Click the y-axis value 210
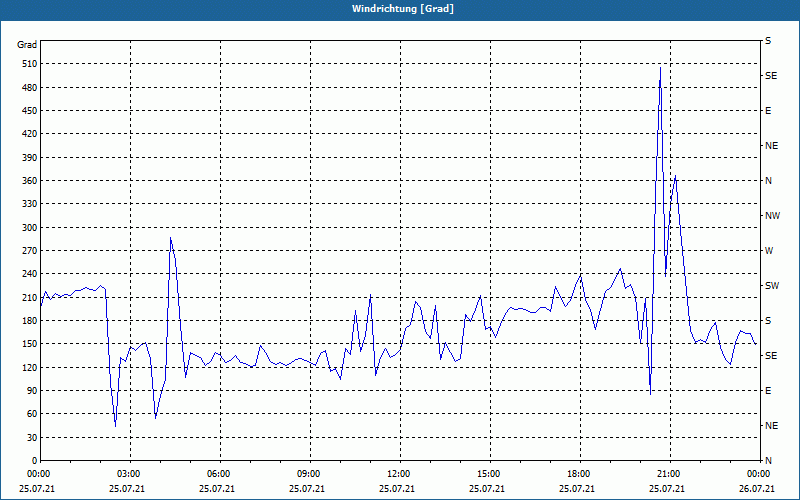This screenshot has width=800, height=500. click(x=30, y=297)
